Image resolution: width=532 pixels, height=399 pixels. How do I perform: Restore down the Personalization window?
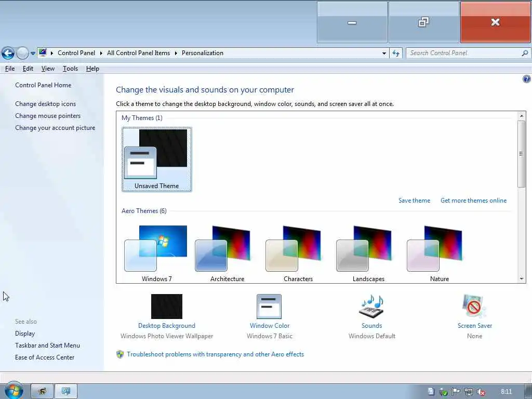[x=423, y=22]
